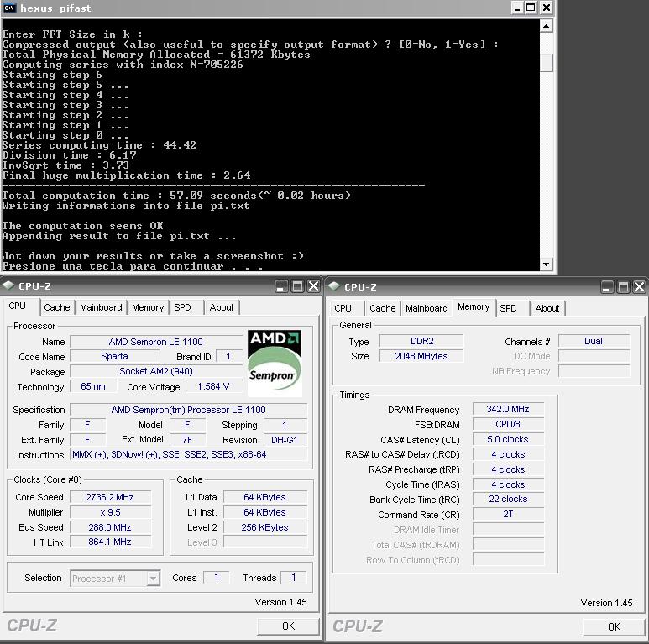Click the hexus_pifast console window icon
Viewport: 649px width, 644px height.
click(x=9, y=8)
